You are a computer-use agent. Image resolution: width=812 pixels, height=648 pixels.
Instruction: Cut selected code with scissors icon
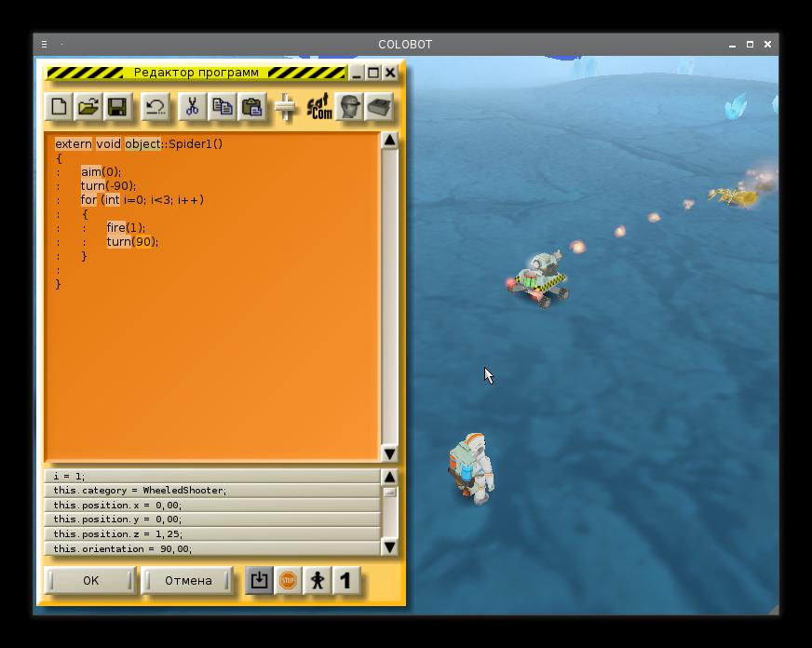[x=192, y=107]
